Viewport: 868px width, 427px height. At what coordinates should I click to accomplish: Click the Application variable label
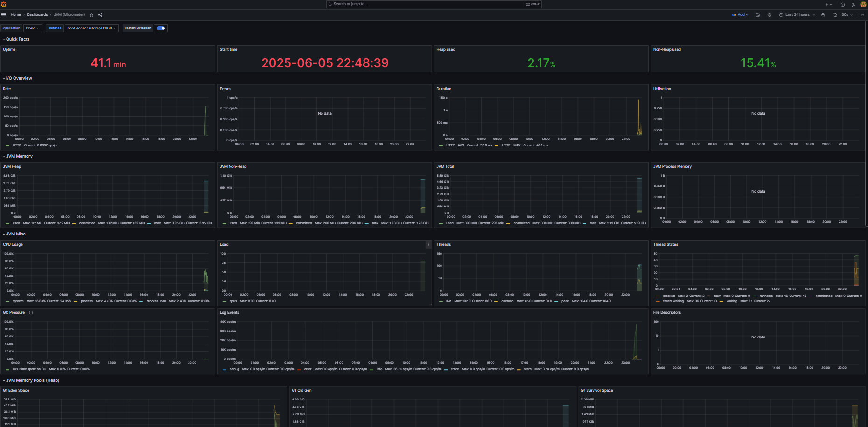tap(12, 28)
